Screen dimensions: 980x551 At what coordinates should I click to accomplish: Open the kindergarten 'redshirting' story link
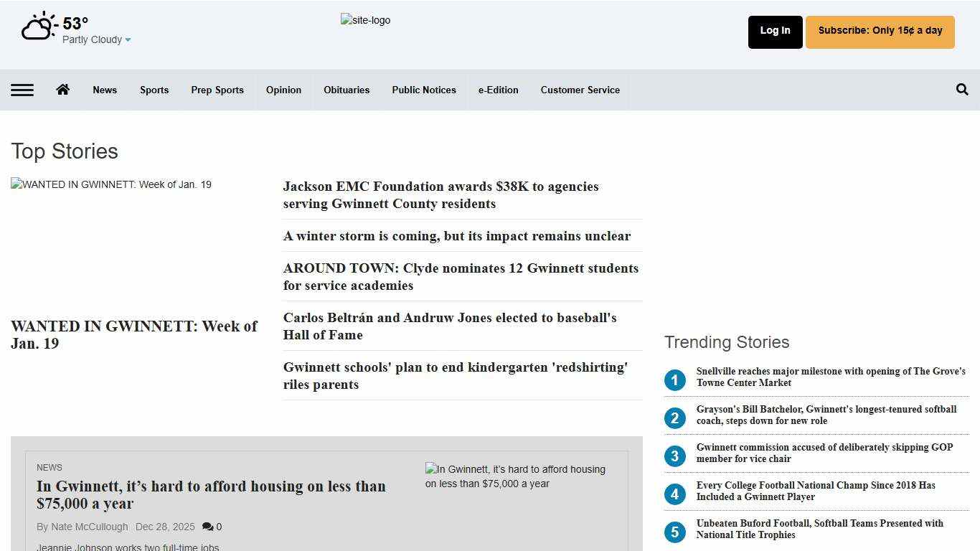pyautogui.click(x=455, y=376)
